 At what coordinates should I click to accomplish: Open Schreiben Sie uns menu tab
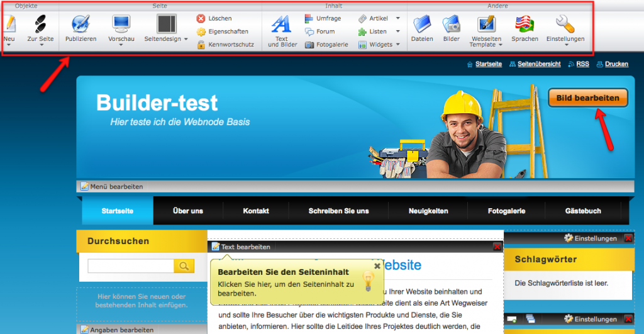(x=338, y=211)
